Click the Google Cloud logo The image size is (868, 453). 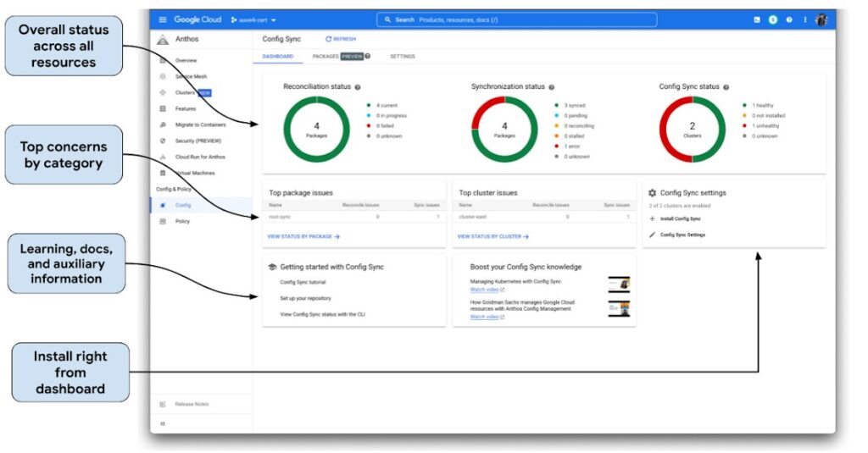(198, 19)
